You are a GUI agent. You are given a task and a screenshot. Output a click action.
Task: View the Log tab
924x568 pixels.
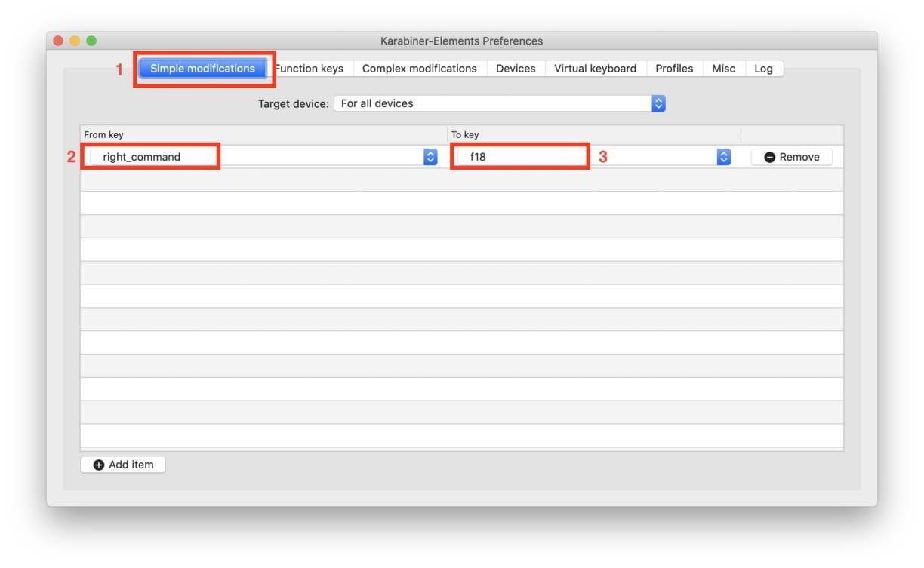[763, 69]
